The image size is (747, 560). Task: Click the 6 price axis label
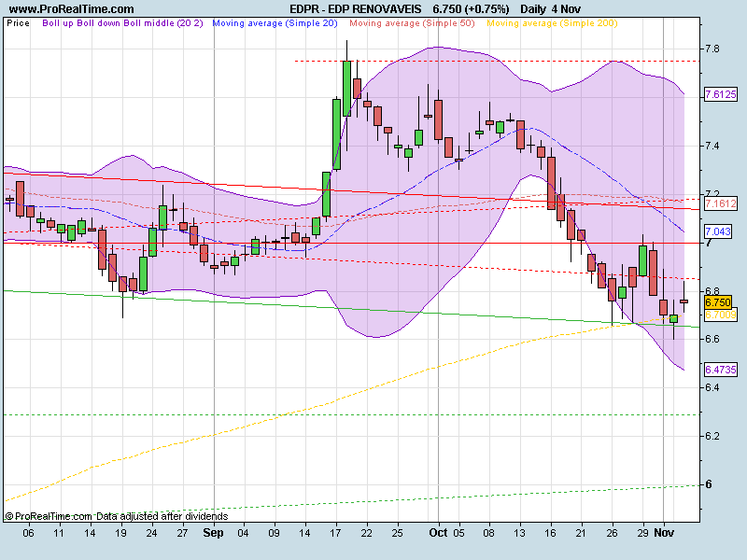coord(709,484)
